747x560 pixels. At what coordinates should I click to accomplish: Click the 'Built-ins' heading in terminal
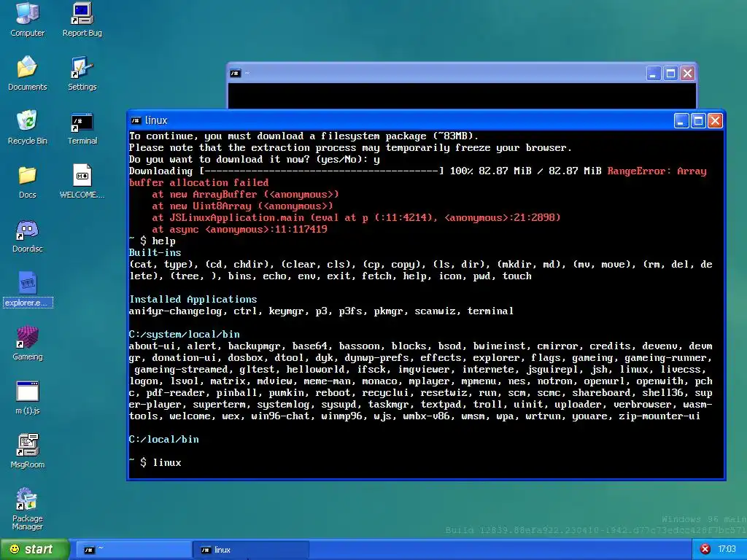tap(155, 253)
